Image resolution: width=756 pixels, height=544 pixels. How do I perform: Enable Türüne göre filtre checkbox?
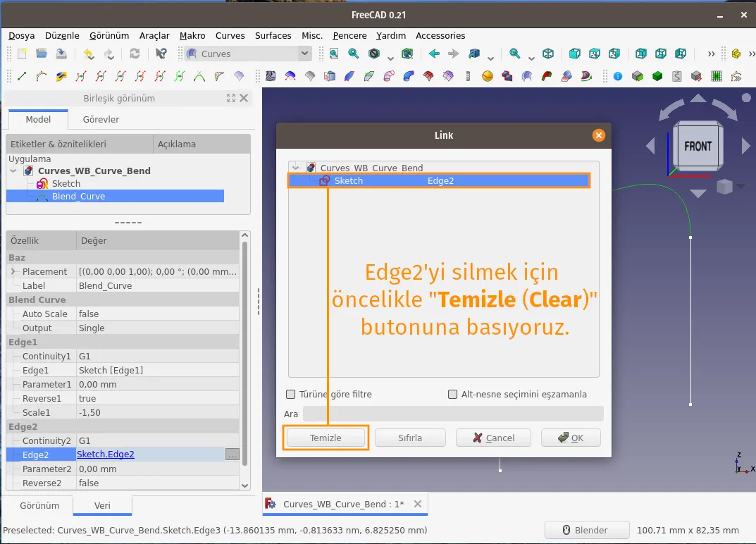(x=290, y=394)
